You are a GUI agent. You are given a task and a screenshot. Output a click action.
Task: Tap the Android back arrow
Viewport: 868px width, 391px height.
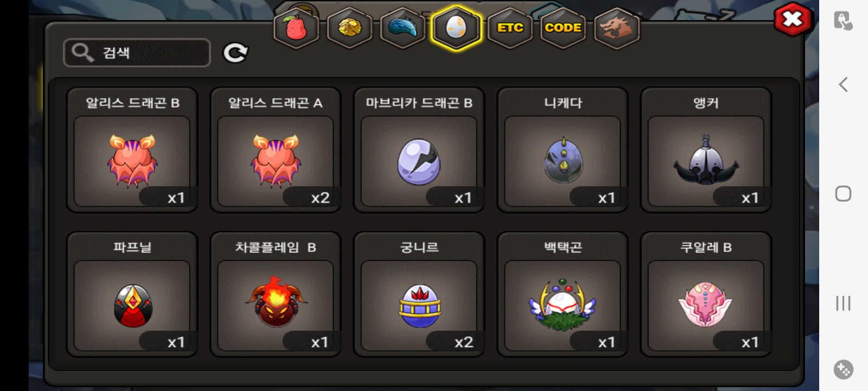coord(843,84)
